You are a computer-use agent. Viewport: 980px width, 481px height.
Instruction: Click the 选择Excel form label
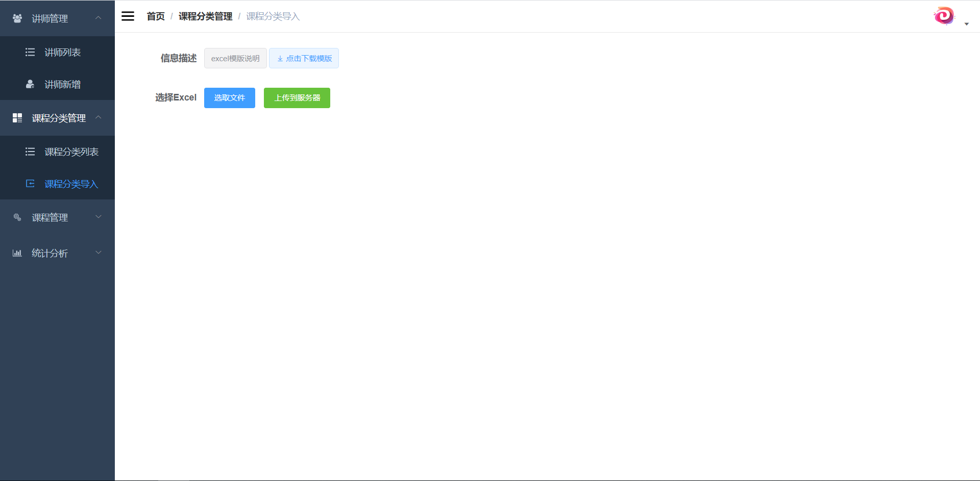[x=176, y=97]
